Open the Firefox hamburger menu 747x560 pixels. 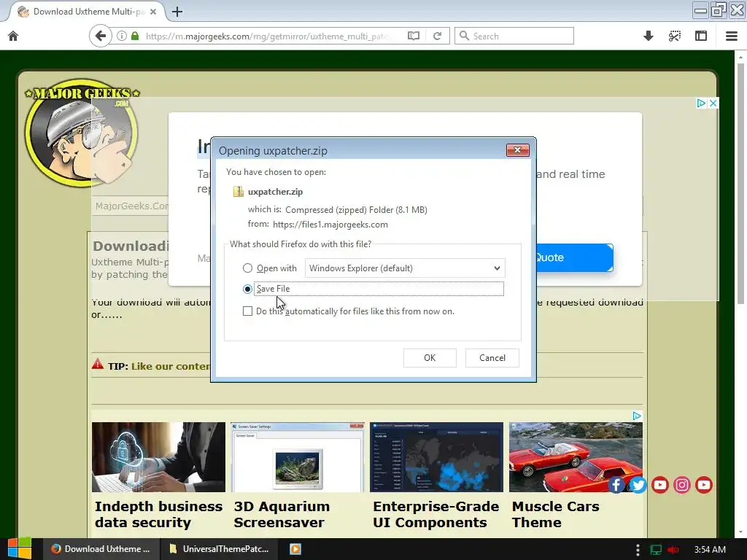(731, 36)
